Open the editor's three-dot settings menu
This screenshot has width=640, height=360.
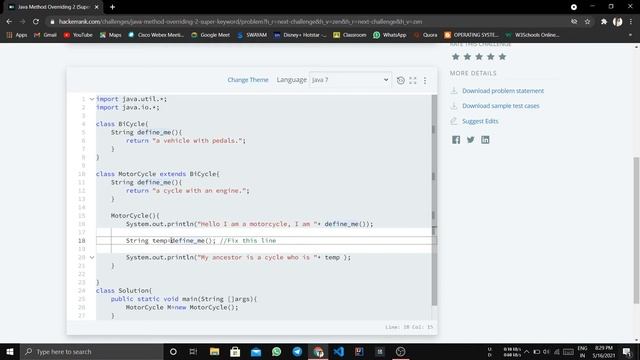(x=425, y=80)
